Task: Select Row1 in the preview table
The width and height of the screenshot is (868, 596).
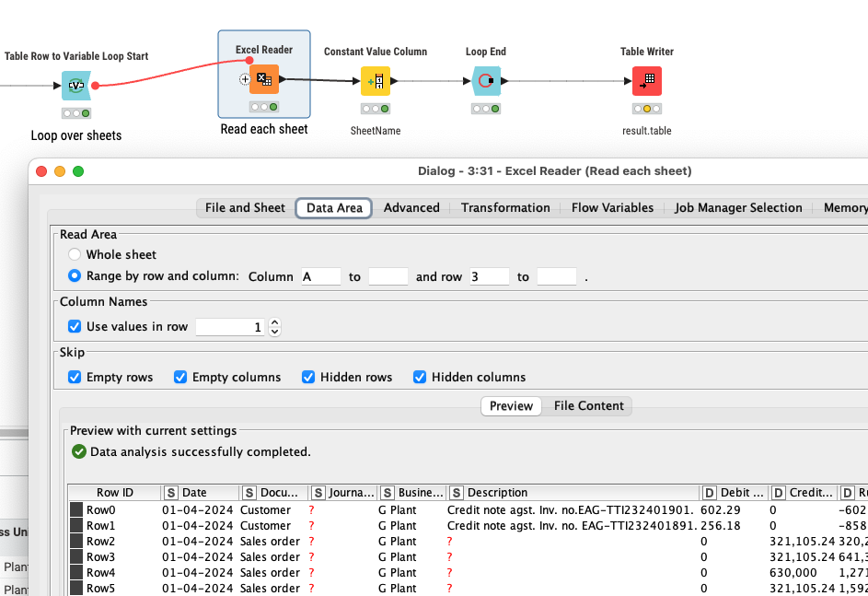Action: tap(100, 526)
